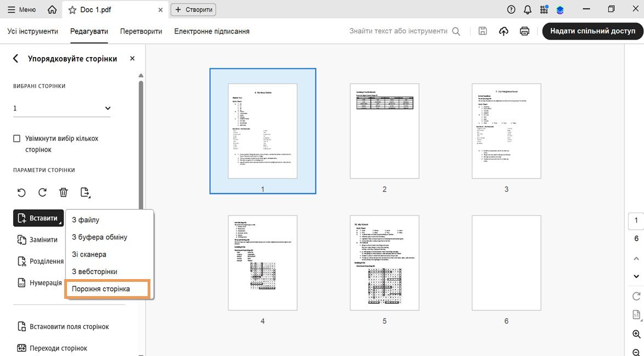Image resolution: width=644 pixels, height=356 pixels.
Task: Click the scroll up arrow of left panel
Action: 141,76
